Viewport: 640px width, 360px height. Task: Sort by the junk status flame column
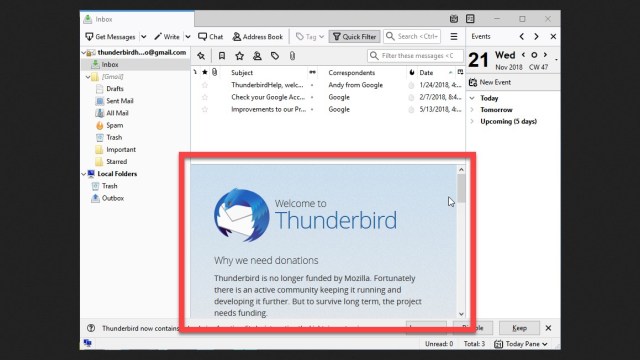pyautogui.click(x=412, y=72)
